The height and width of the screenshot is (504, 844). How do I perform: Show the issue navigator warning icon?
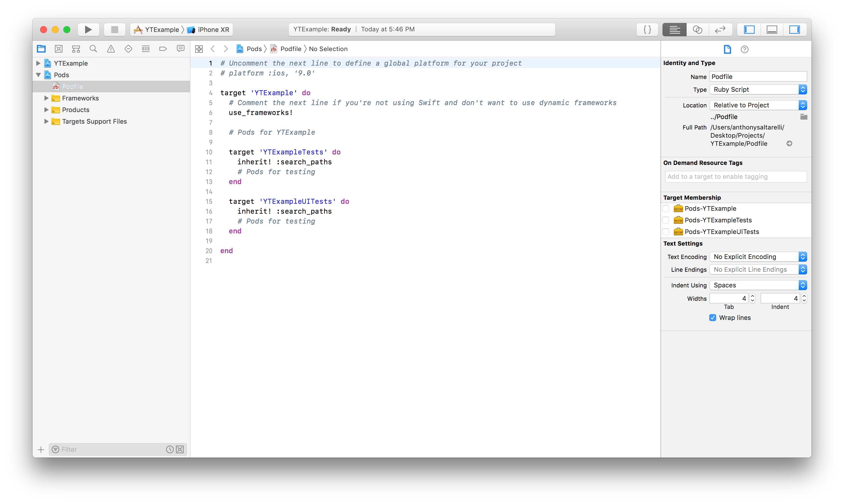coord(111,49)
